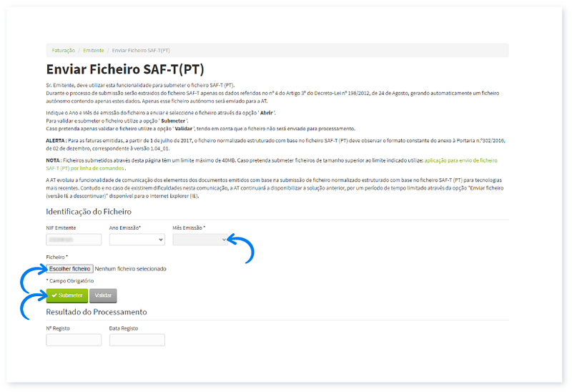Open the Emitente breadcrumb link
This screenshot has height=392, width=572.
tap(93, 51)
